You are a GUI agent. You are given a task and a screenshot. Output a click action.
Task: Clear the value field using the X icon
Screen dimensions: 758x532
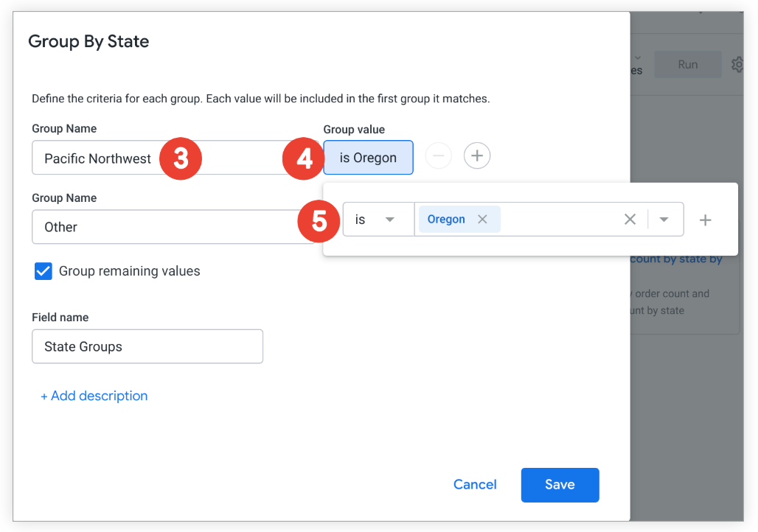[x=630, y=219]
